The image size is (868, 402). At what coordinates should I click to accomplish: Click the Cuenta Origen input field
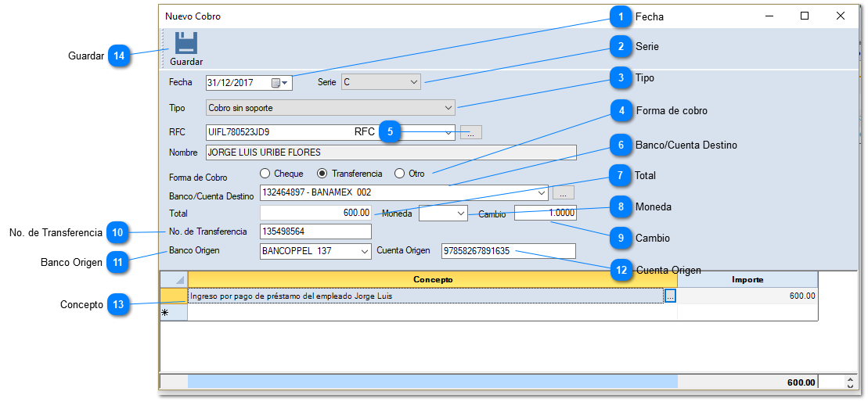pyautogui.click(x=508, y=251)
